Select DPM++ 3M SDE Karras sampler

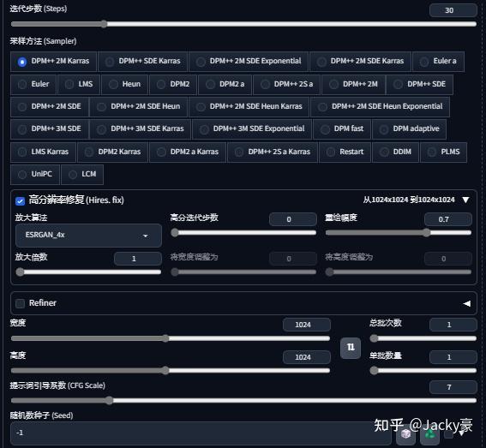pos(140,129)
